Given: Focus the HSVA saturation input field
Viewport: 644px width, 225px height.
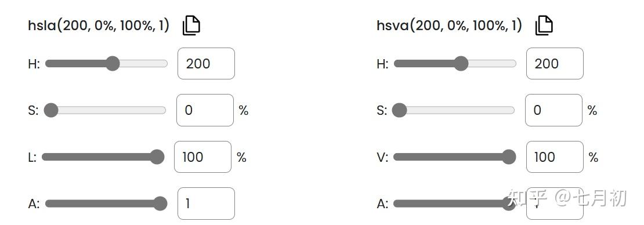Looking at the screenshot, I should click(553, 110).
